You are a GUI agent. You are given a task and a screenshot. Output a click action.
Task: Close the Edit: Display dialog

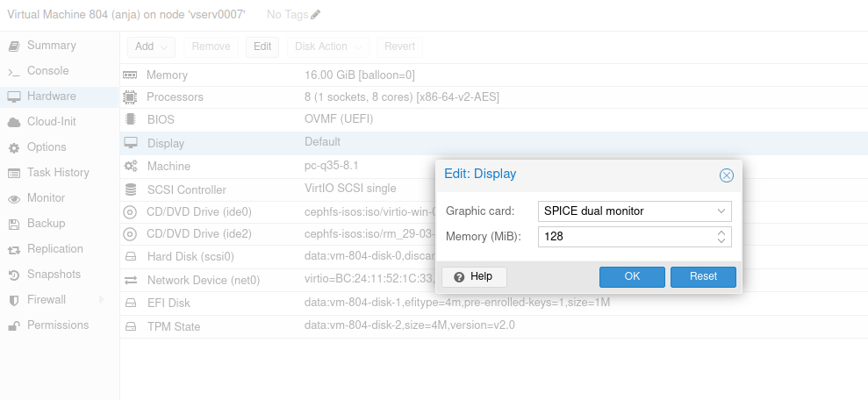(726, 175)
